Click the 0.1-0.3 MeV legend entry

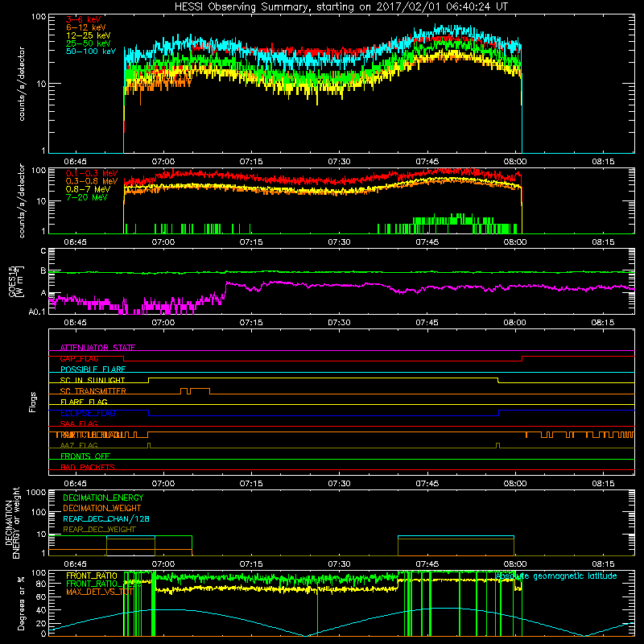click(x=92, y=173)
